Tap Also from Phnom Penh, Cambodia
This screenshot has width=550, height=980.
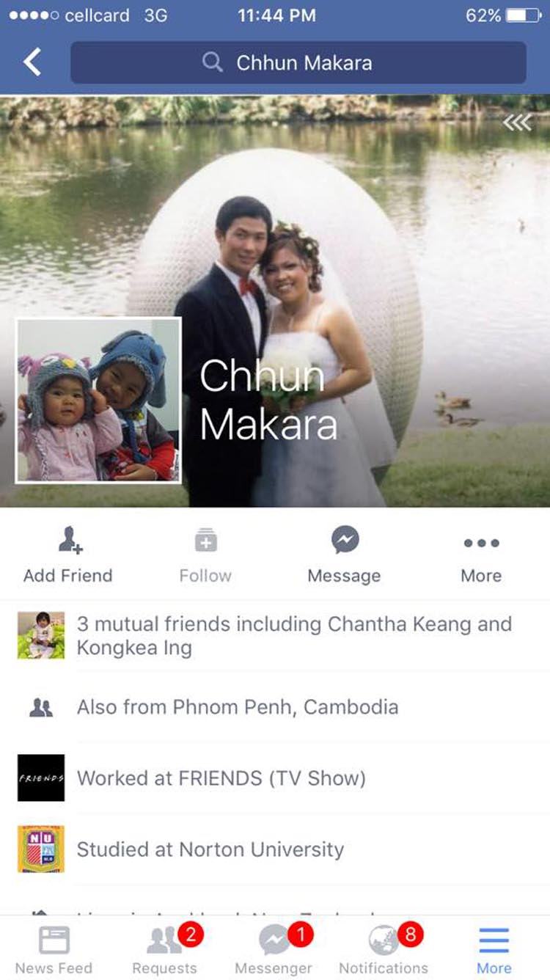pos(275,707)
